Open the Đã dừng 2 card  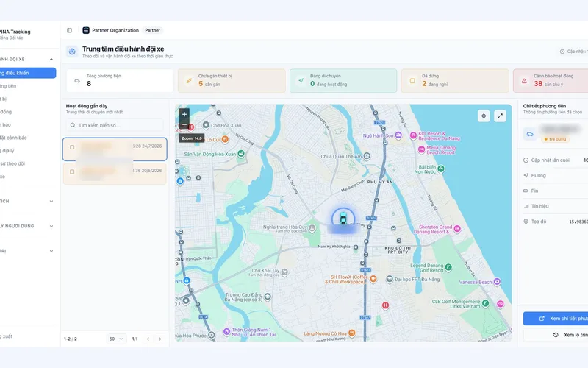click(x=455, y=81)
